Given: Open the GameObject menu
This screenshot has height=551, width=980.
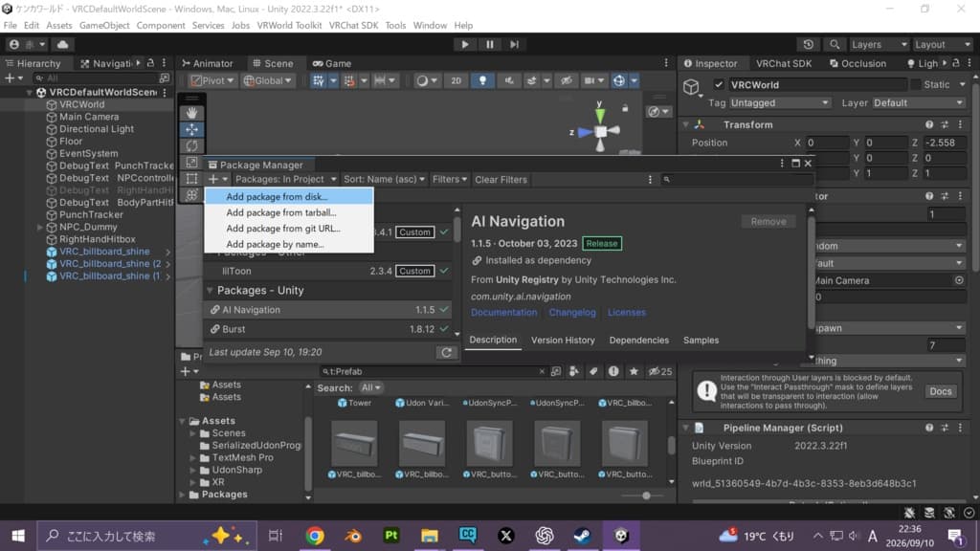Looking at the screenshot, I should (104, 26).
